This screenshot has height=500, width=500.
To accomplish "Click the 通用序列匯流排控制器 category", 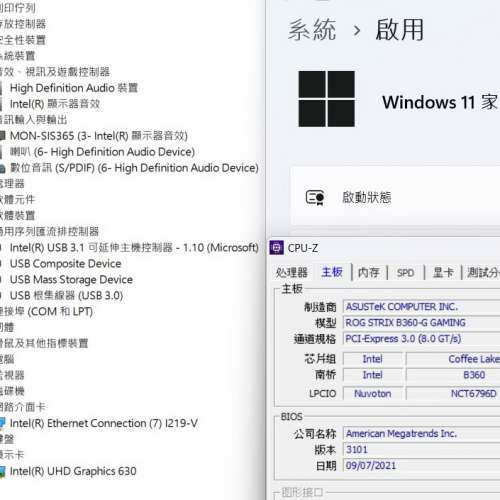I will [50, 232].
